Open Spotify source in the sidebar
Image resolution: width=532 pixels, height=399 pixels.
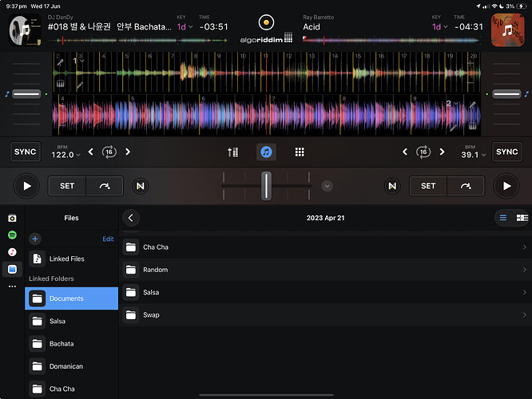12,235
